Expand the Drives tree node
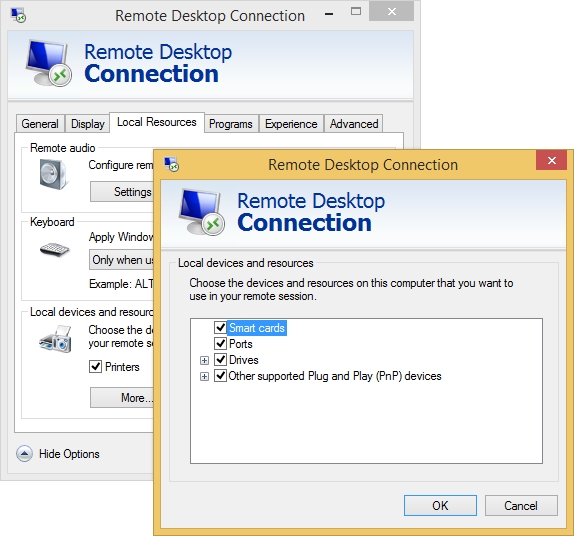Screen dimensions: 574x536 coord(204,361)
